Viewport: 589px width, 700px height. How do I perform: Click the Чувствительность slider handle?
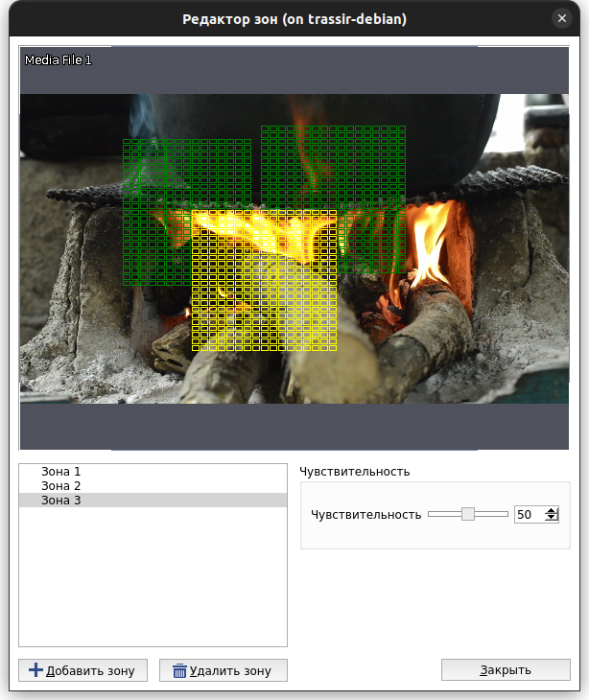coord(467,514)
